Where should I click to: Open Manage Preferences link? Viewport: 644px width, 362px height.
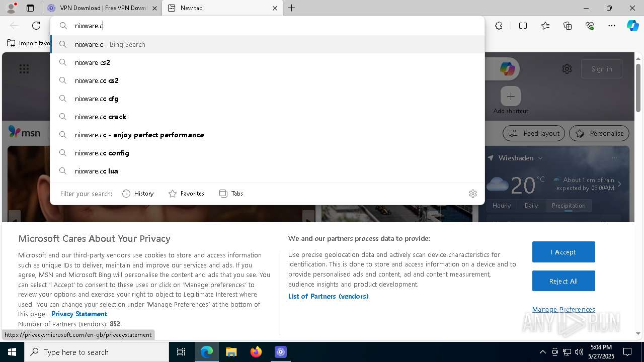tap(563, 309)
